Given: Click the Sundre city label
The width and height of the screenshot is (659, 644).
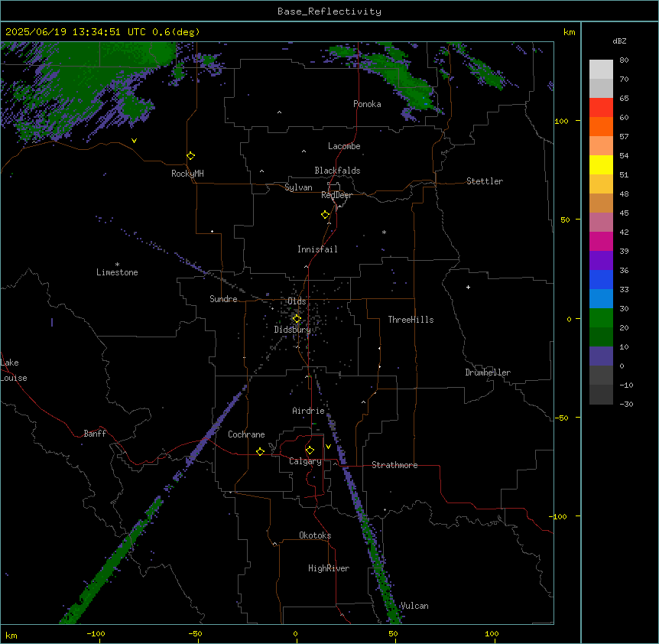Looking at the screenshot, I should pyautogui.click(x=223, y=299).
